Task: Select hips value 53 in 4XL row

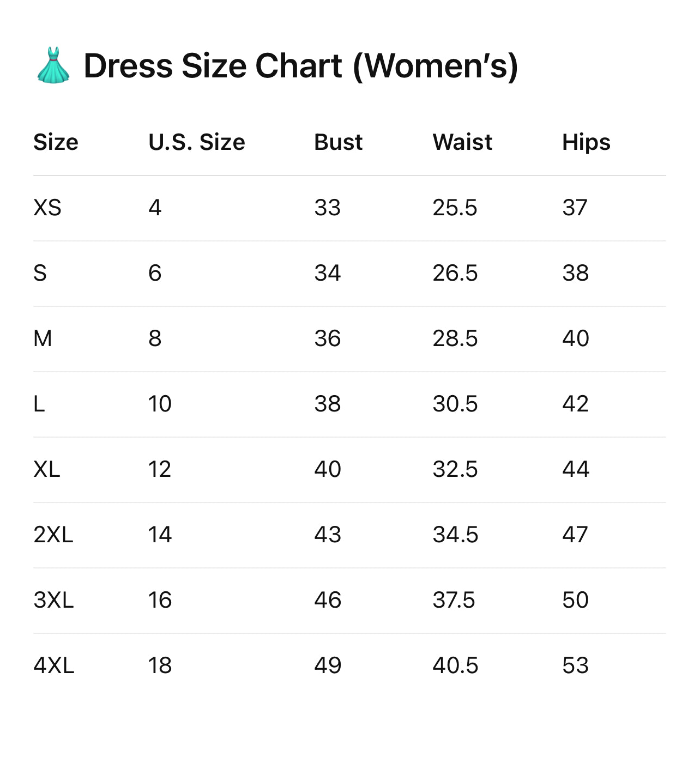Action: [x=575, y=665]
